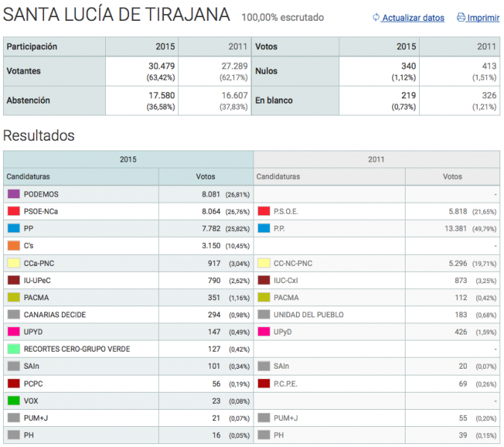Select the 2015 results column header
This screenshot has height=447, width=504.
pos(128,159)
